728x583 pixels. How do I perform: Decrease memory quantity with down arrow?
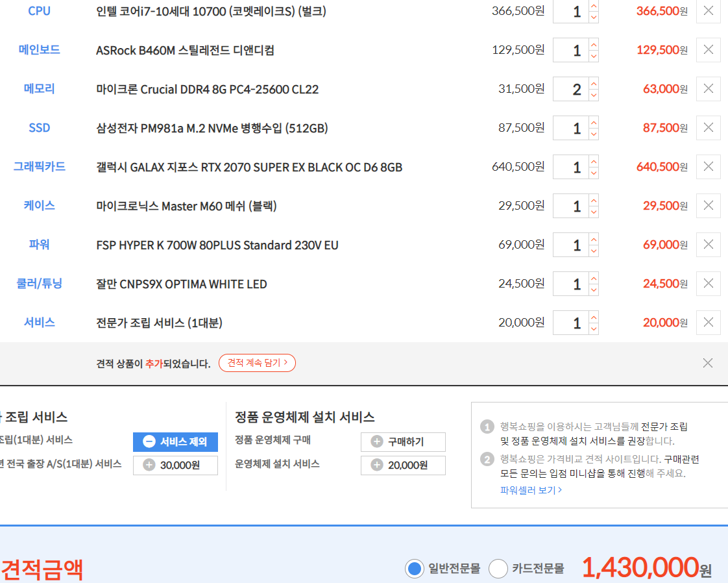(593, 95)
